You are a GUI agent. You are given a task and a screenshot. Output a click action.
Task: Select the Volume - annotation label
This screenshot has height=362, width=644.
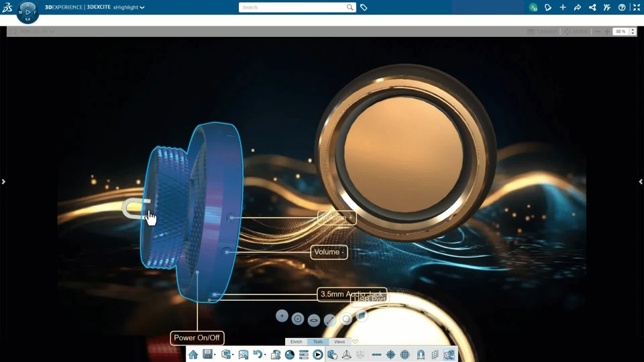329,252
